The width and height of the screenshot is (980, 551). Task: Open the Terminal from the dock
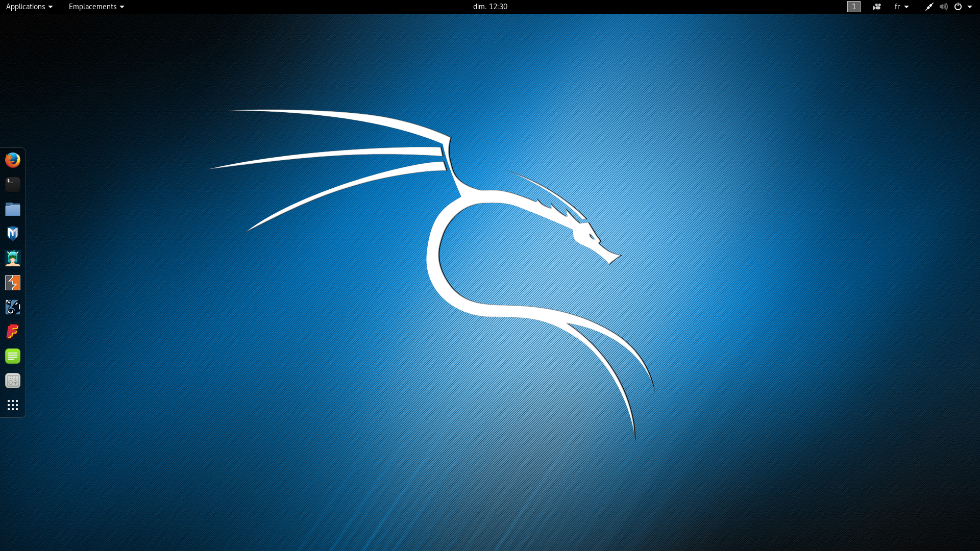(x=13, y=185)
